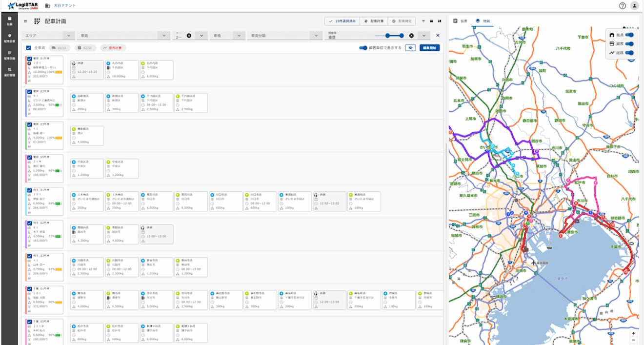This screenshot has width=644, height=345.
Task: Uncheck the 東京_02 vehicle checkbox
Action: [29, 92]
